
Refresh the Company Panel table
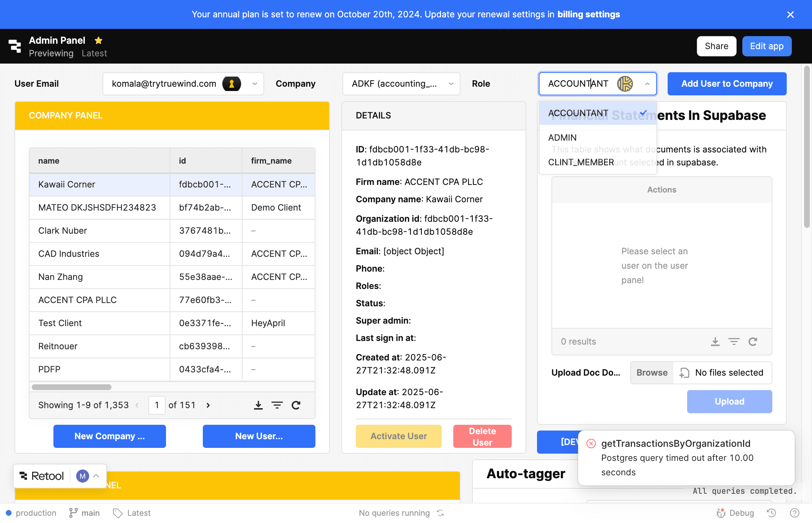click(296, 405)
